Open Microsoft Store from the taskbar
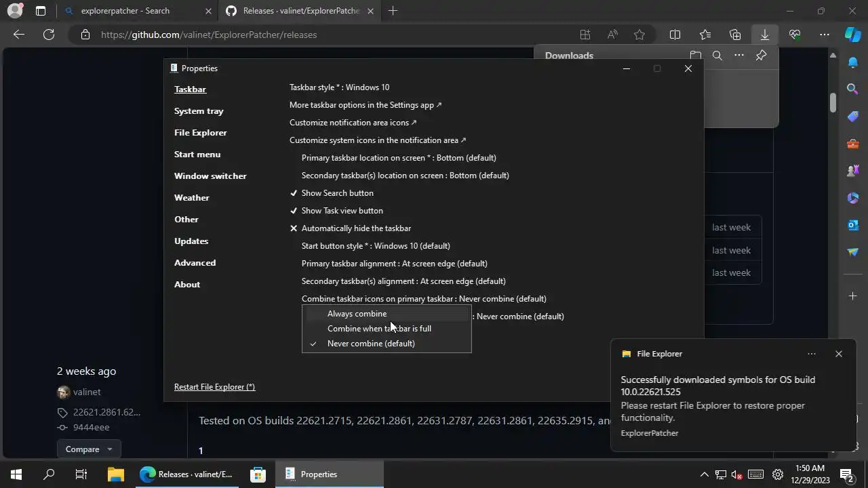 coord(258,474)
